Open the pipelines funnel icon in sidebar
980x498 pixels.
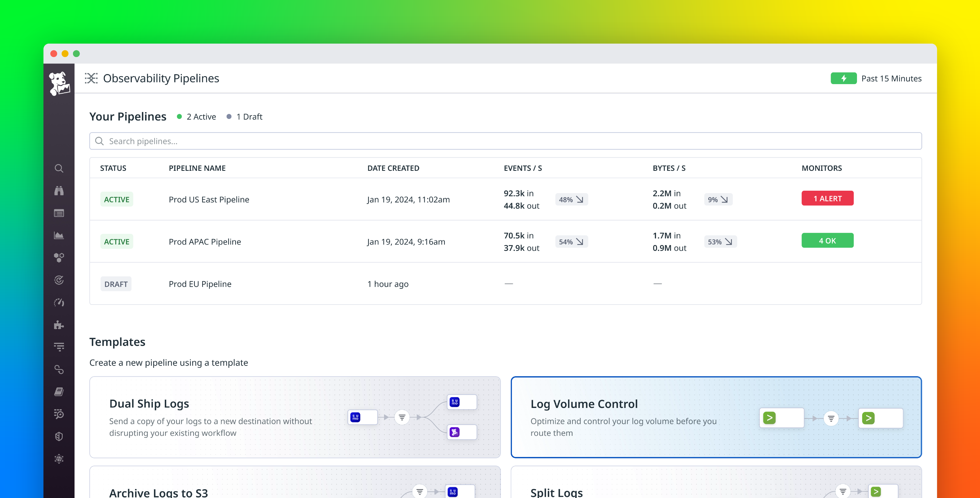click(59, 347)
